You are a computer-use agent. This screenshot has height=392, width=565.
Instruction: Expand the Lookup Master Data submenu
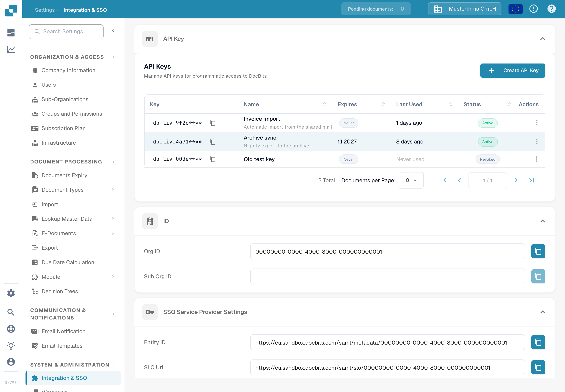pos(113,219)
